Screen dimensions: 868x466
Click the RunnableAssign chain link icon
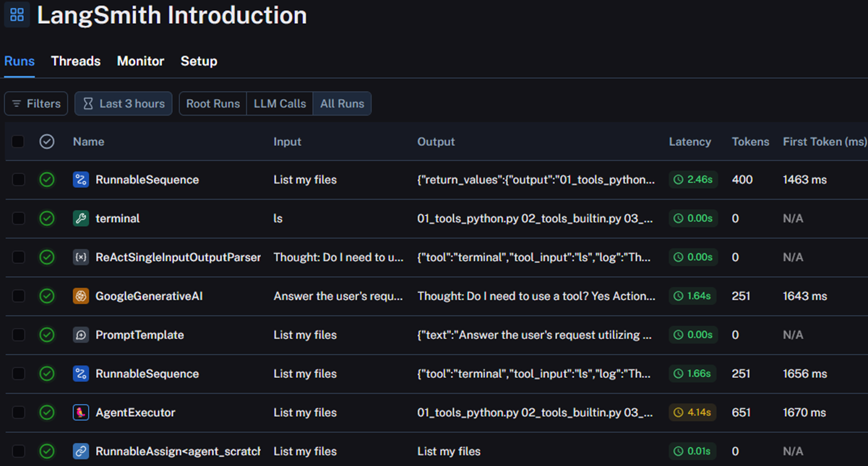[81, 452]
